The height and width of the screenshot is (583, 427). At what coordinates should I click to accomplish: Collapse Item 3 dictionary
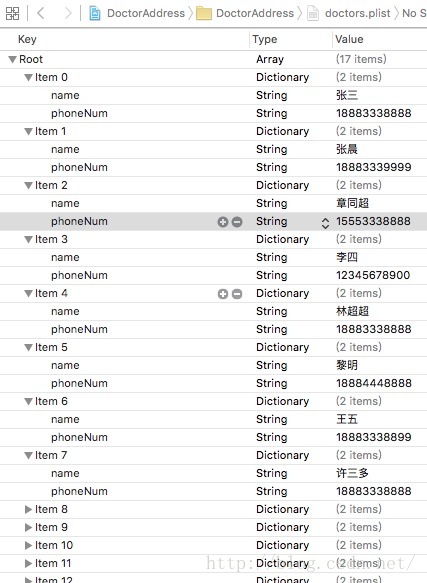[28, 240]
